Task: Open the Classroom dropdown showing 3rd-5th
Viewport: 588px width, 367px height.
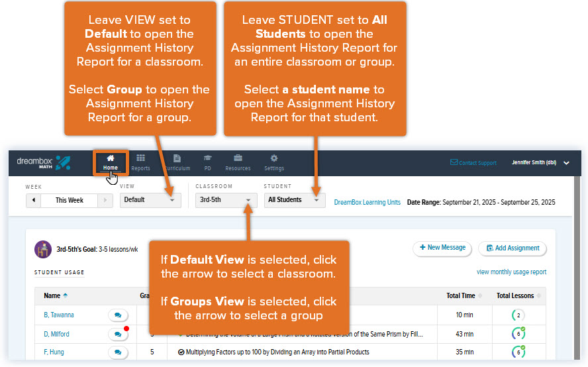Action: 226,200
